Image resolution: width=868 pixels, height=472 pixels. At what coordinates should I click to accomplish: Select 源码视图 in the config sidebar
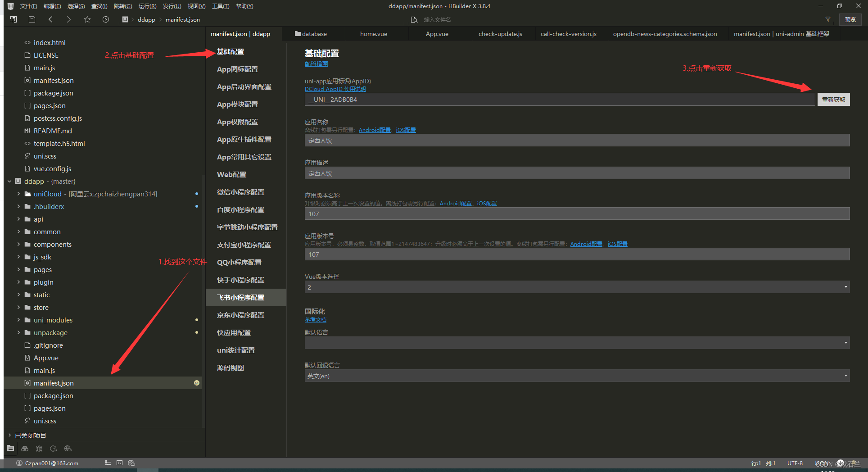[x=231, y=368]
